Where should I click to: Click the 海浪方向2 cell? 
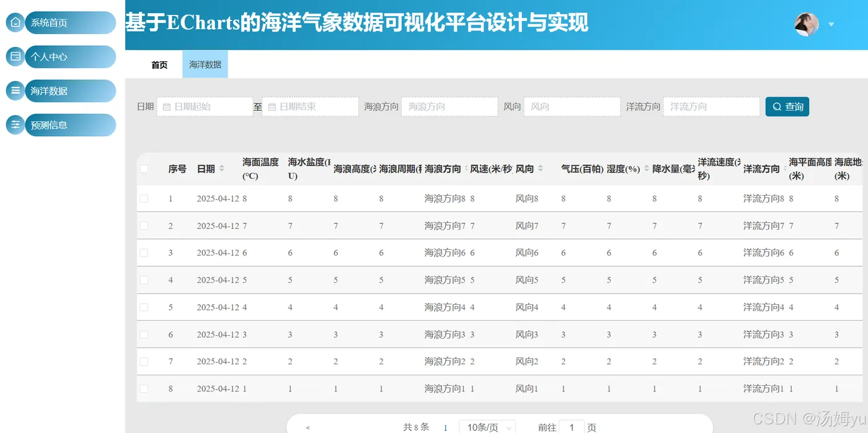[445, 362]
